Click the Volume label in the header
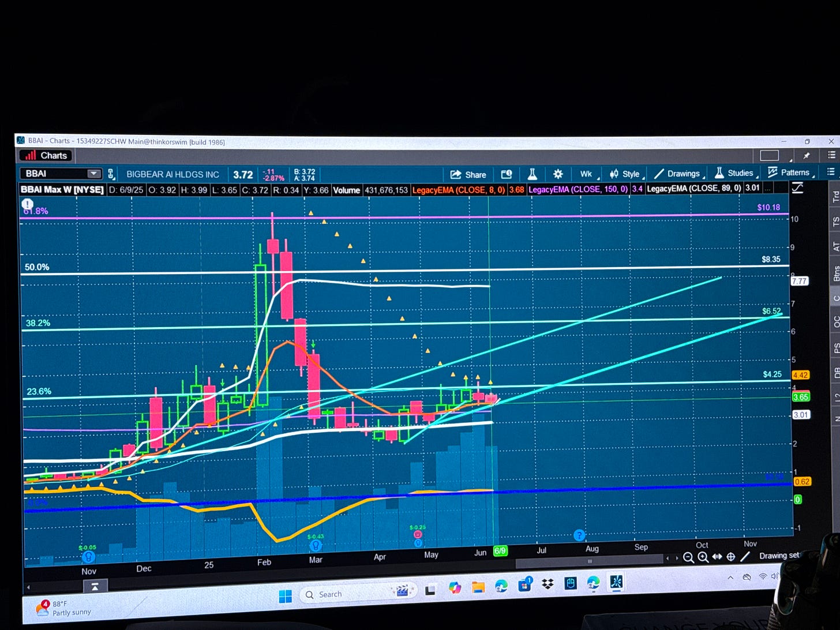 346,190
